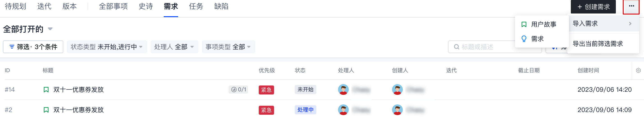Open the 处理人 filter dropdown
This screenshot has width=644, height=119.
tap(174, 47)
